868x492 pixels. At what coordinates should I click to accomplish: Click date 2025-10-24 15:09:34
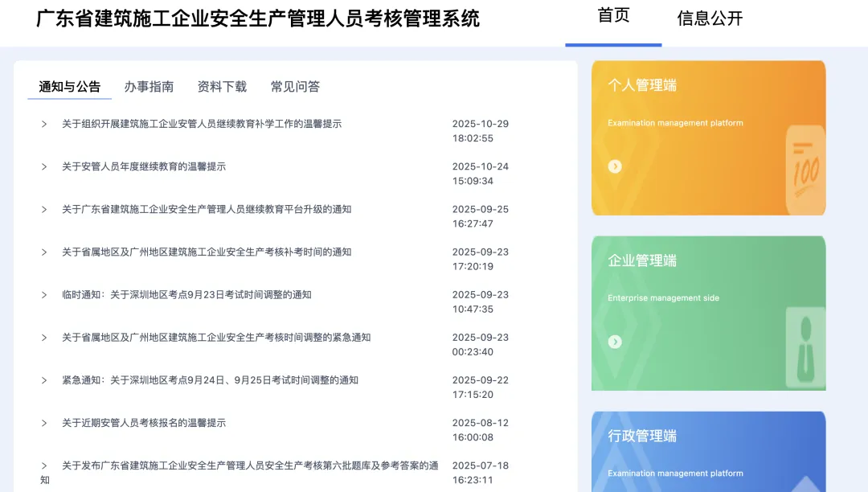[x=481, y=174]
